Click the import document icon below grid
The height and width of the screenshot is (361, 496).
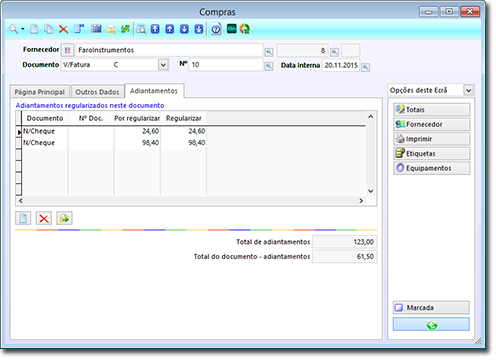pos(64,218)
